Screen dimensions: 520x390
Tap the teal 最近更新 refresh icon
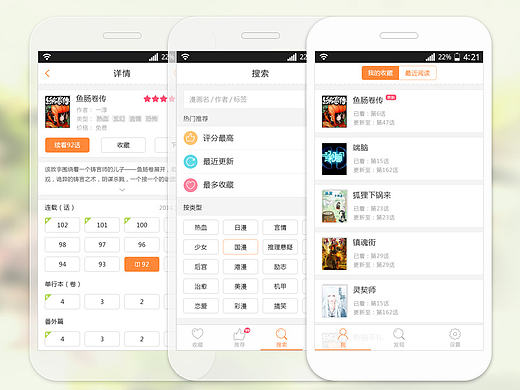tap(190, 162)
